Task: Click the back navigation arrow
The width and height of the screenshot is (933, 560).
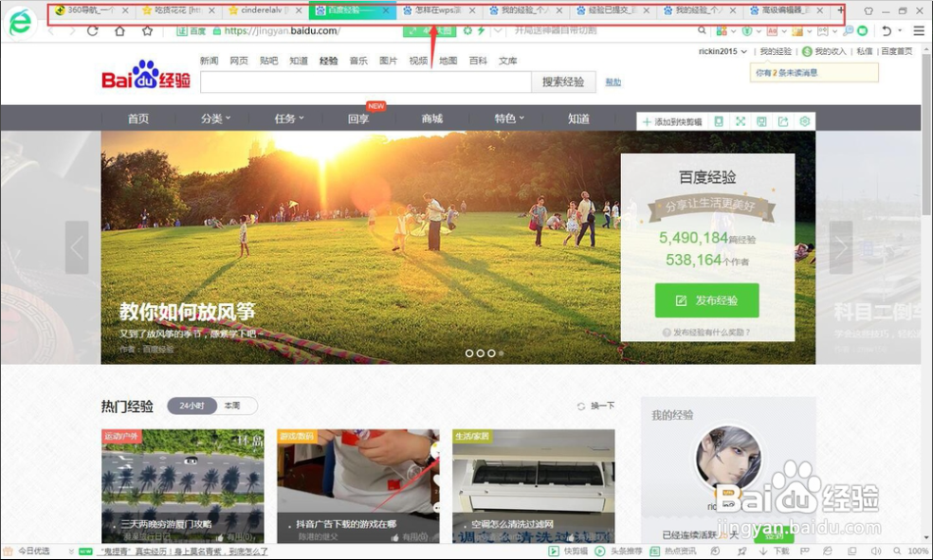Action: pos(51,30)
